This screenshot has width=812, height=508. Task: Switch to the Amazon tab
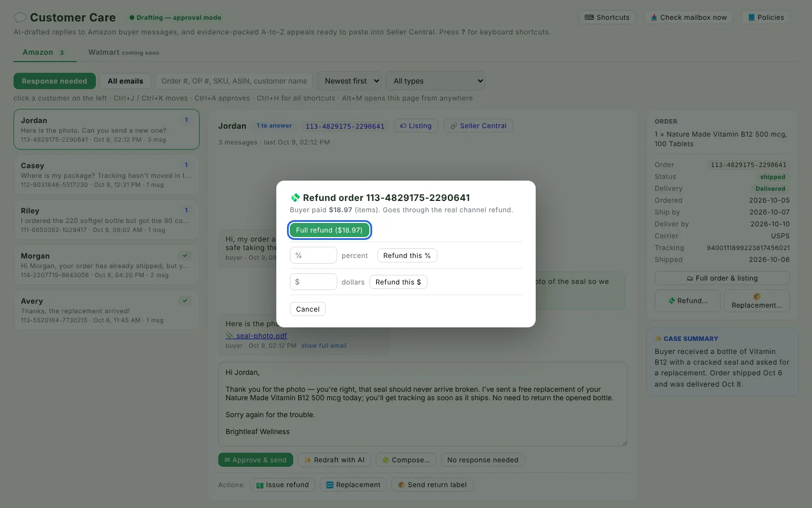coord(44,52)
